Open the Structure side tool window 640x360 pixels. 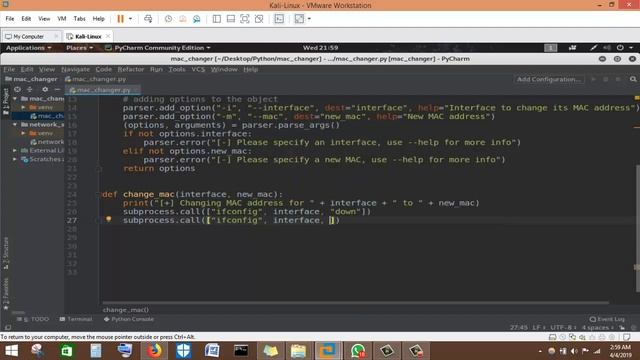coord(6,253)
